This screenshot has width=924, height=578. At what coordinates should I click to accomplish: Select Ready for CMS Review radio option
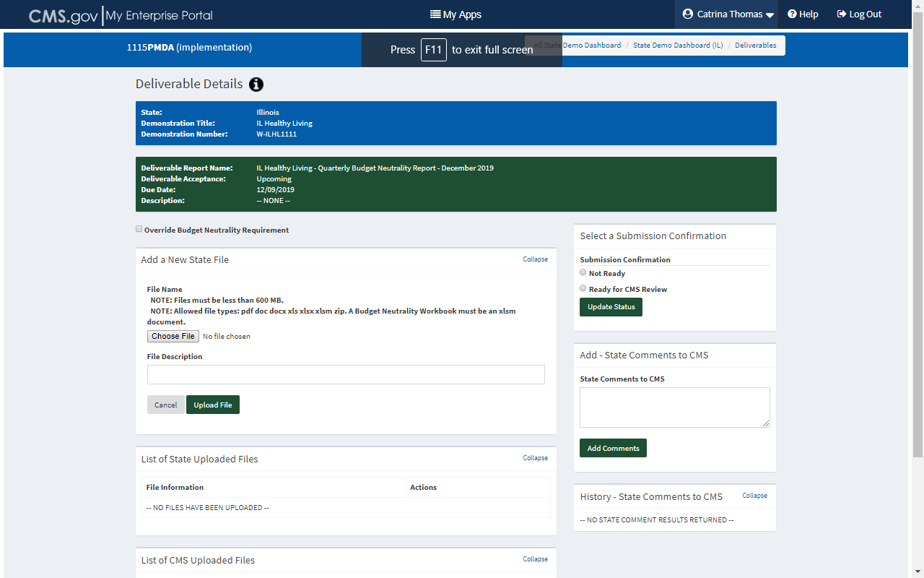point(583,288)
